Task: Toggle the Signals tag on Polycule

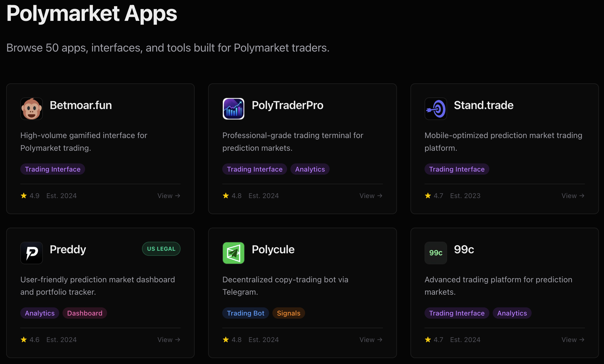Action: 288,313
